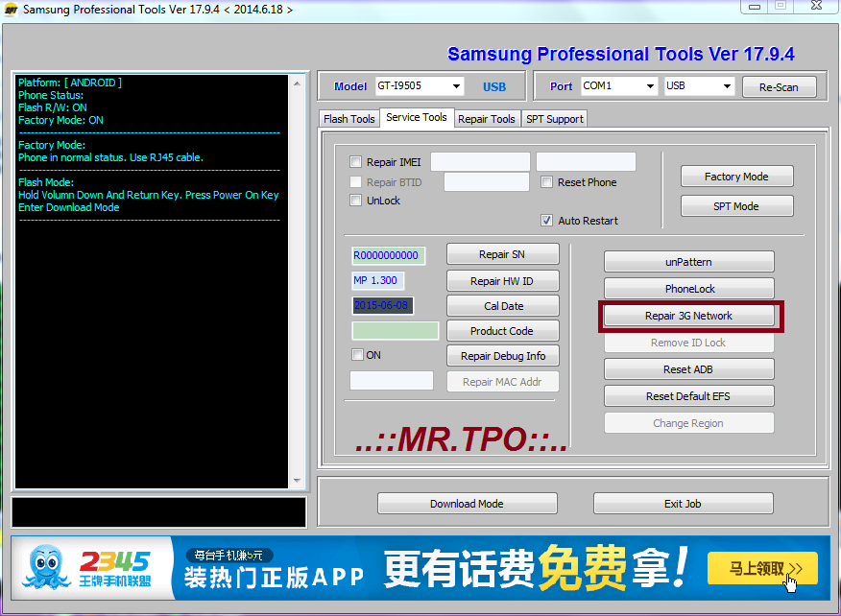This screenshot has width=841, height=616.
Task: Click the hardware ID field MP 1.300
Action: coord(377,280)
